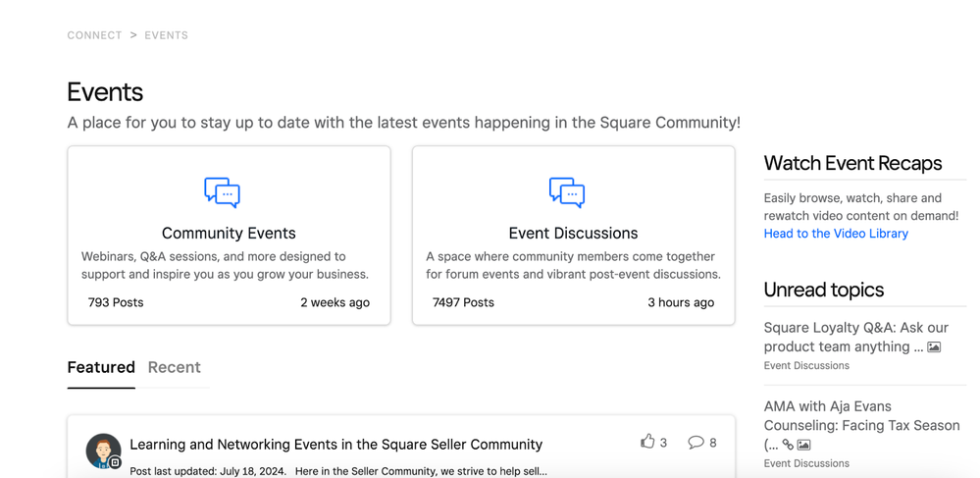Screen dimensions: 980x478
Task: Click the author avatar on featured post
Action: [x=103, y=451]
